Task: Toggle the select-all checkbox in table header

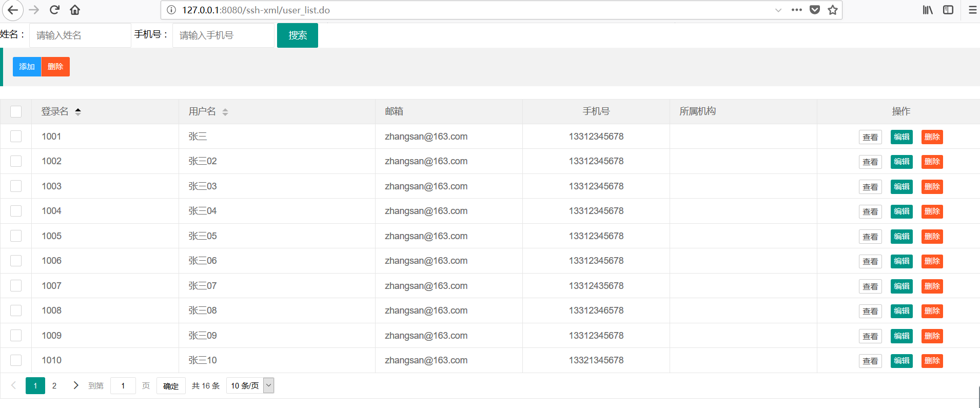Action: coord(16,111)
